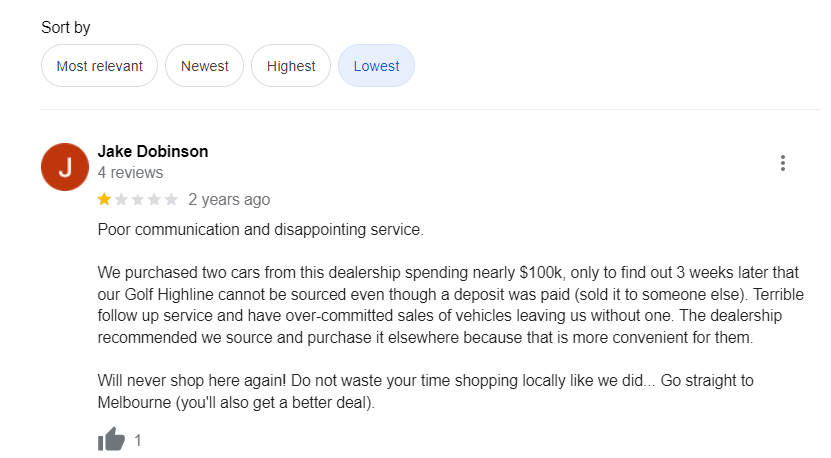
Task: Click the filled gold first star
Action: [105, 199]
